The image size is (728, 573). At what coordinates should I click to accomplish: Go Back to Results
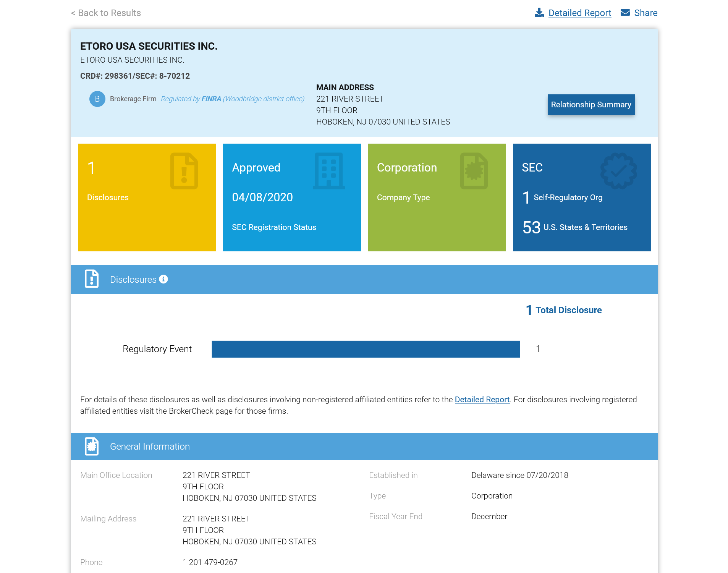click(x=106, y=13)
